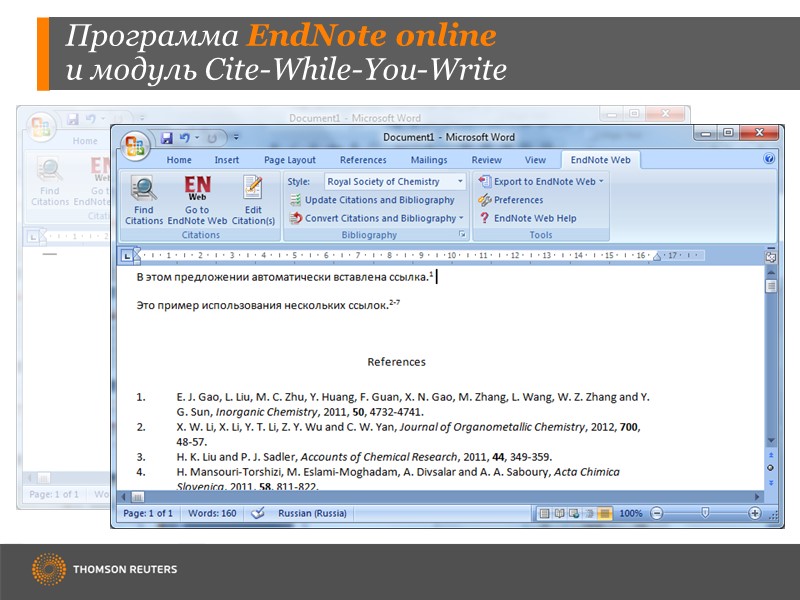
Task: Select the EndNote Web tab
Action: point(601,160)
